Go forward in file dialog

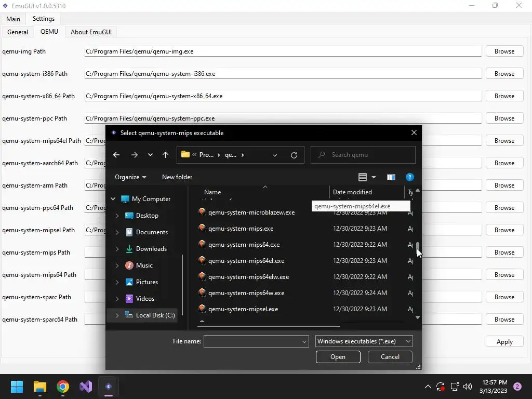[x=135, y=155]
